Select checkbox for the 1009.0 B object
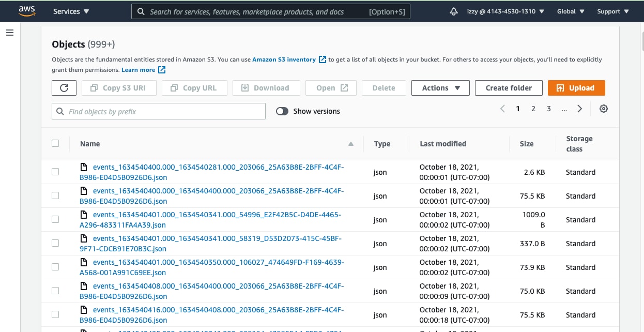 pos(55,219)
